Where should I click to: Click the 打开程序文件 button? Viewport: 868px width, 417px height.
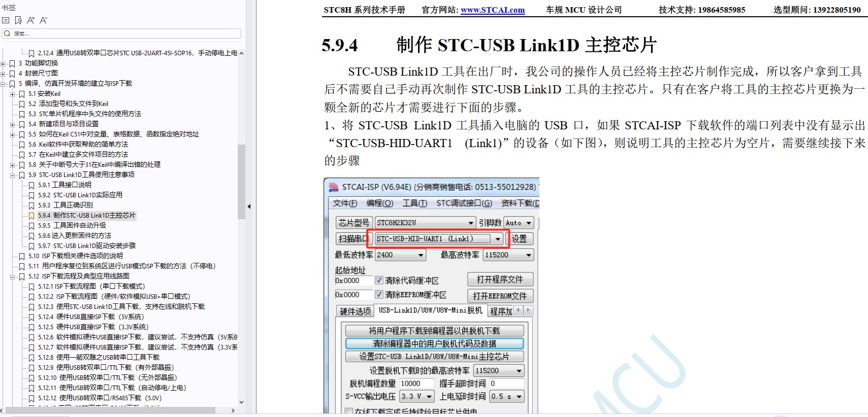pyautogui.click(x=500, y=280)
